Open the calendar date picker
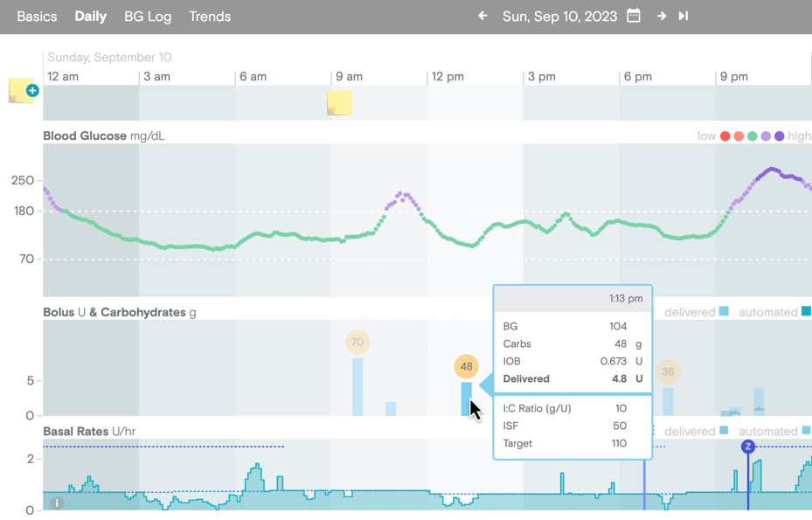This screenshot has width=812, height=520. coord(632,16)
